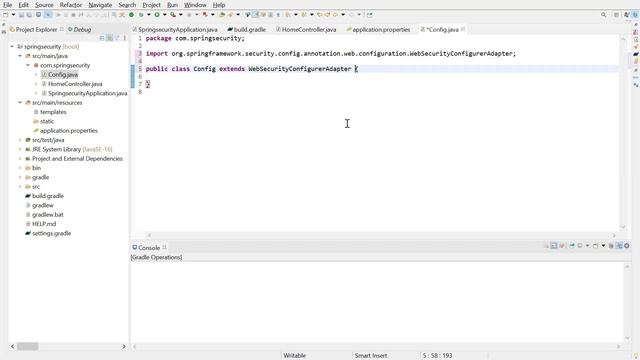Open the Source menu
This screenshot has width=640, height=360.
click(x=44, y=5)
